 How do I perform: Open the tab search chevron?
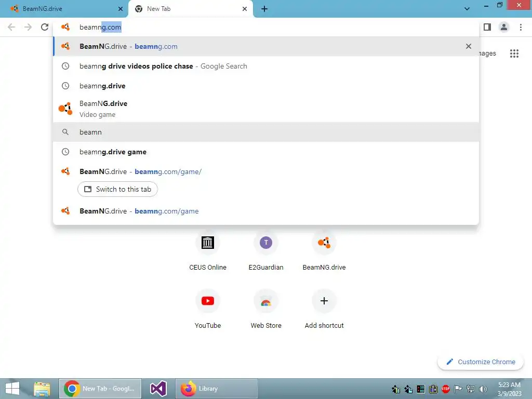467,9
